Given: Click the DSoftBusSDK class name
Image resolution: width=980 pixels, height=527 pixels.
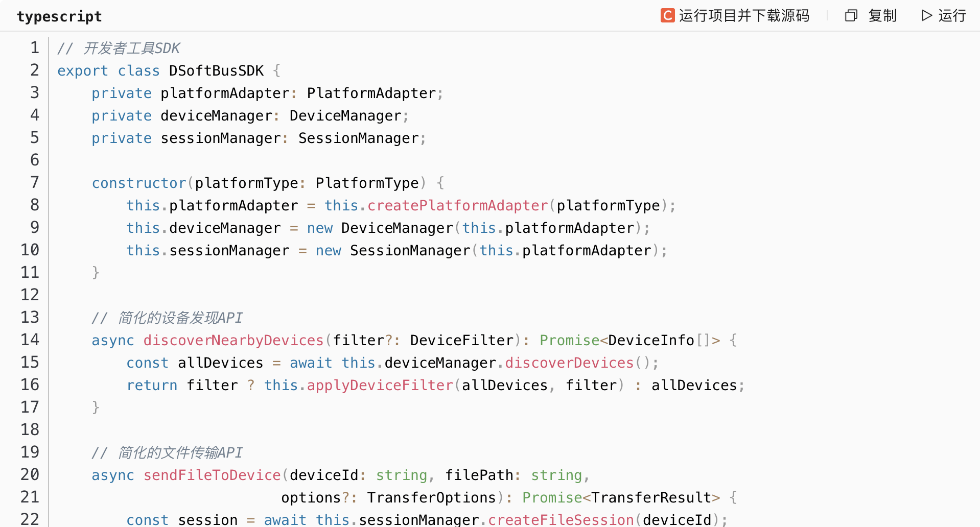Looking at the screenshot, I should [216, 70].
